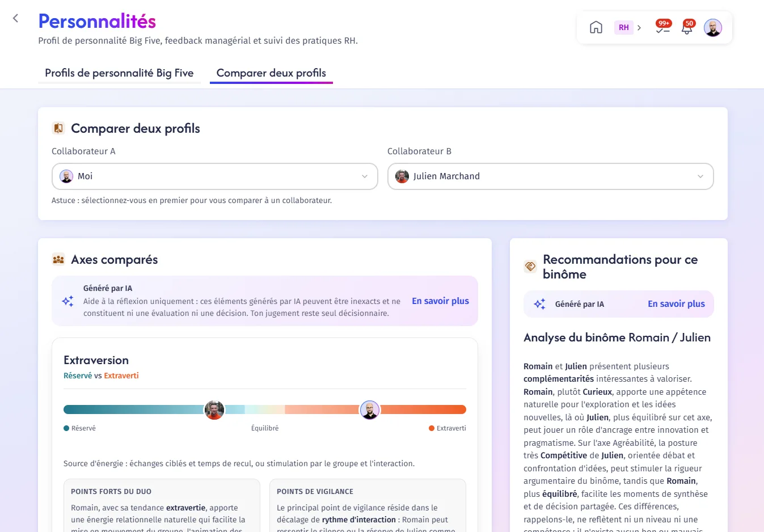Image resolution: width=764 pixels, height=532 pixels.
Task: Go back using the left arrow icon
Action: tap(16, 18)
